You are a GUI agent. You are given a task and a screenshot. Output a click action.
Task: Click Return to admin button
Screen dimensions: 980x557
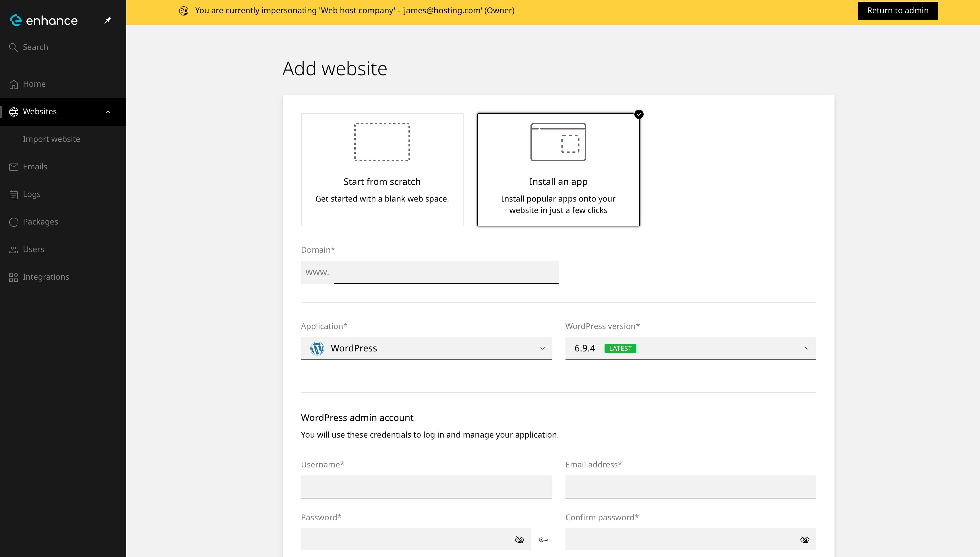pyautogui.click(x=897, y=11)
